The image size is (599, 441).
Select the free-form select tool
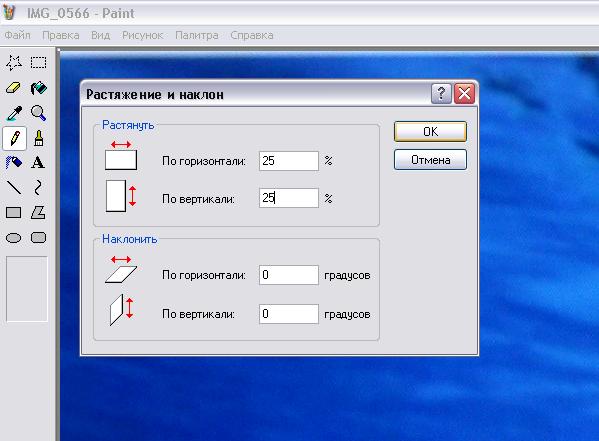(14, 62)
